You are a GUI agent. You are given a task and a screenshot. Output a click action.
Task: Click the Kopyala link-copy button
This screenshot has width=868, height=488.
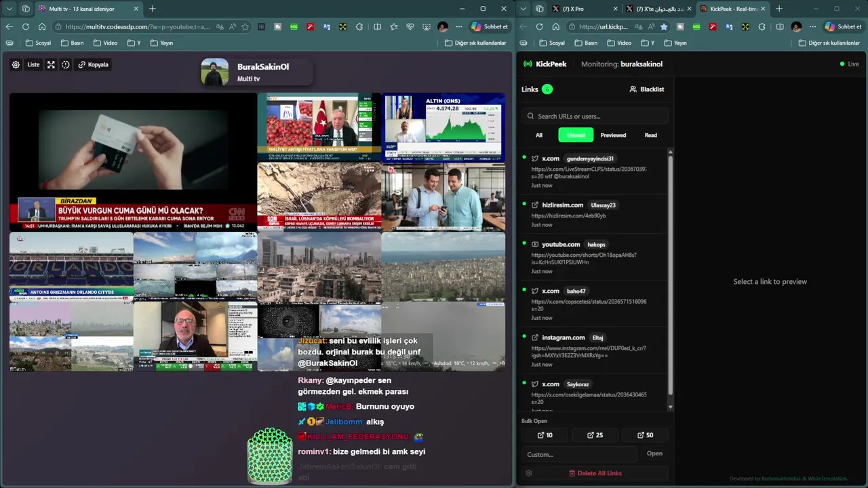[94, 64]
